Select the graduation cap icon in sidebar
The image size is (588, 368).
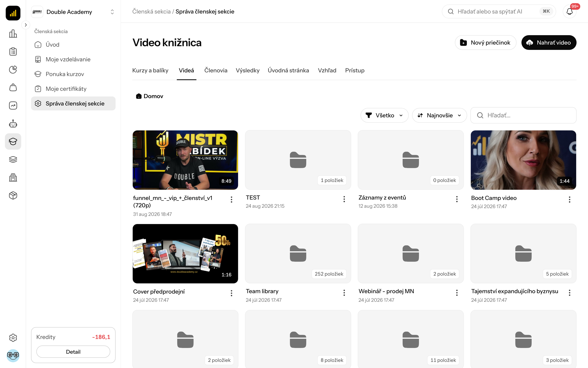tap(13, 141)
